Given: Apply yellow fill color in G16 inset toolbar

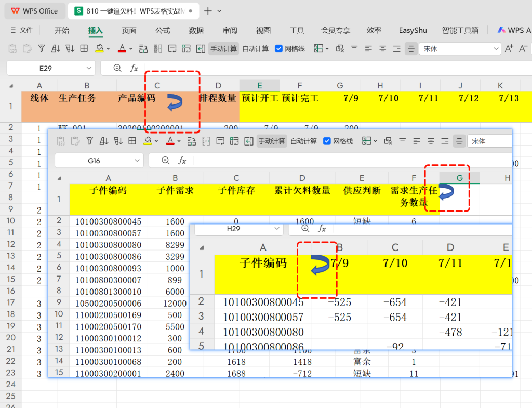Looking at the screenshot, I should coord(148,141).
